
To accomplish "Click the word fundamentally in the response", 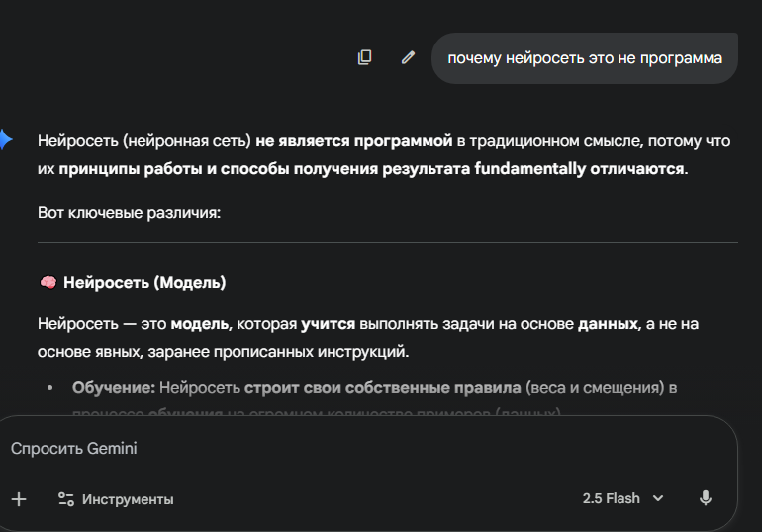I will point(530,168).
